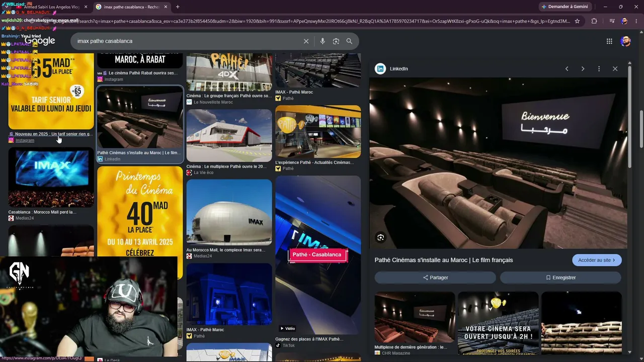Share the image with Partager
Image resolution: width=644 pixels, height=362 pixels.
tap(435, 278)
